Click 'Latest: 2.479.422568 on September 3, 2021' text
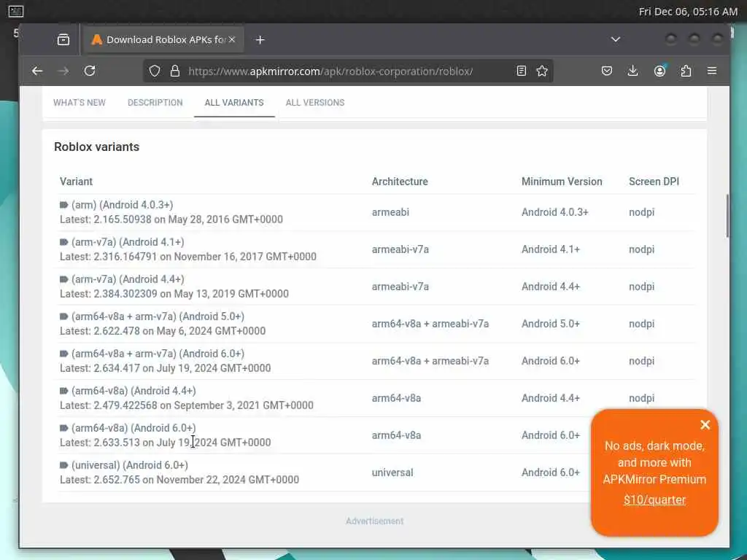Image resolution: width=747 pixels, height=560 pixels. coord(186,405)
